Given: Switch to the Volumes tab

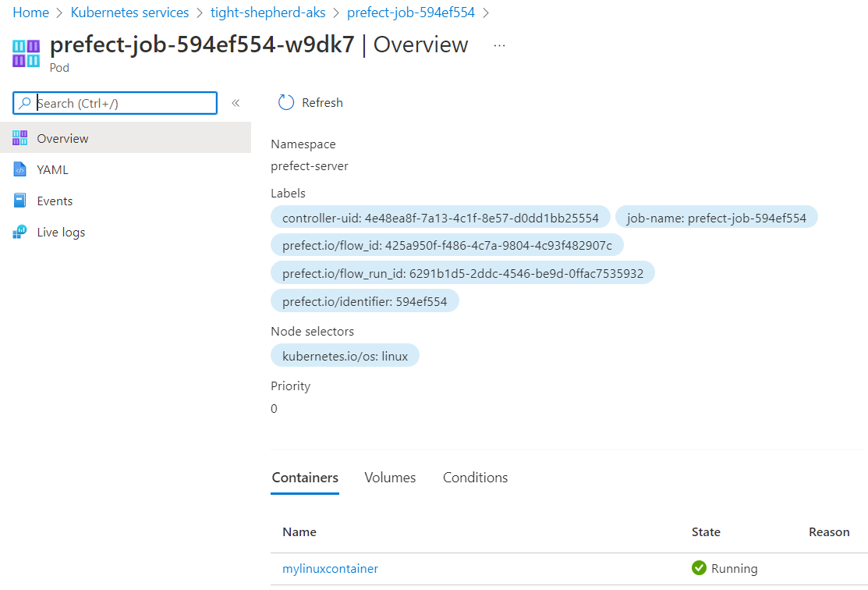Looking at the screenshot, I should tap(390, 478).
